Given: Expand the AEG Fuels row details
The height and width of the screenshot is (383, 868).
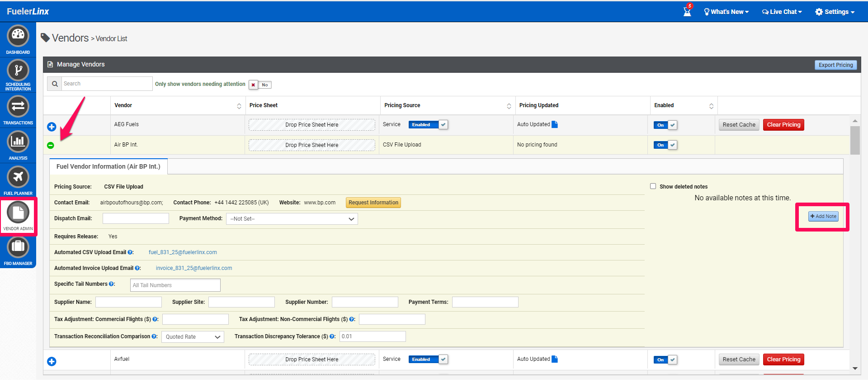Looking at the screenshot, I should [x=52, y=127].
